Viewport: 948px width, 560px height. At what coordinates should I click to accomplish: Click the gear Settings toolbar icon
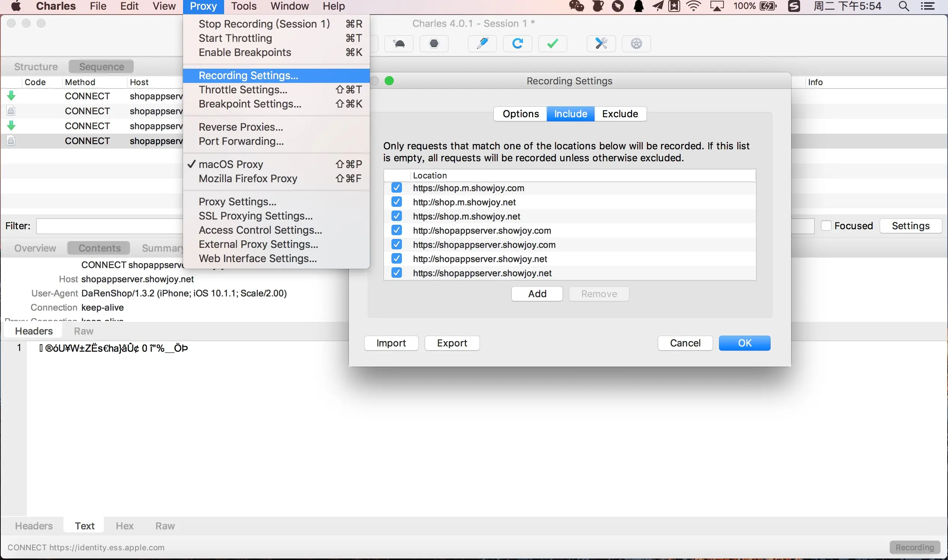(636, 44)
